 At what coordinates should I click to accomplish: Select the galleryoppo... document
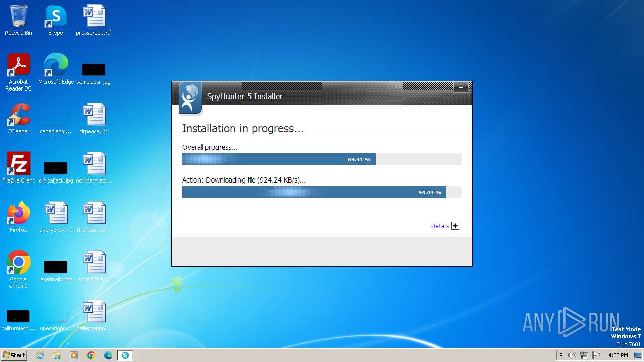coord(94,316)
